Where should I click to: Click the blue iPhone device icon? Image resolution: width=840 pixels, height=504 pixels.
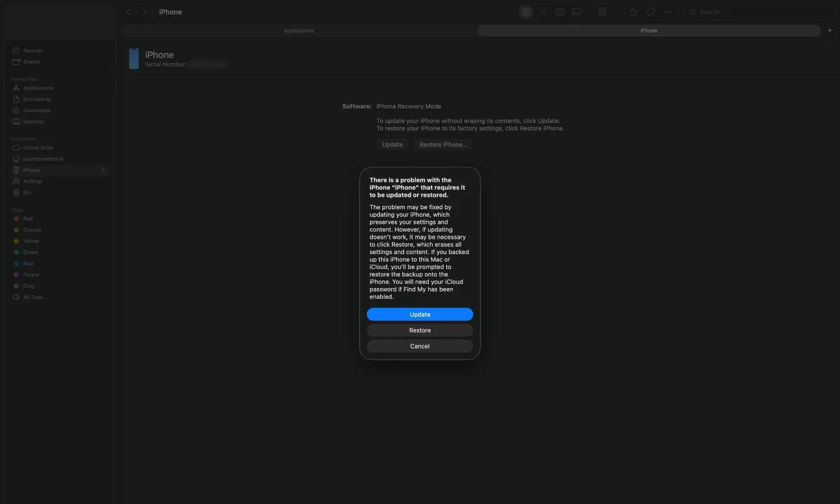[134, 58]
